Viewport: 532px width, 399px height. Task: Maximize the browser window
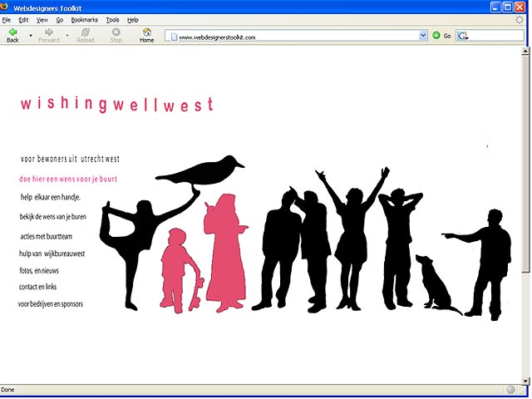click(x=508, y=7)
